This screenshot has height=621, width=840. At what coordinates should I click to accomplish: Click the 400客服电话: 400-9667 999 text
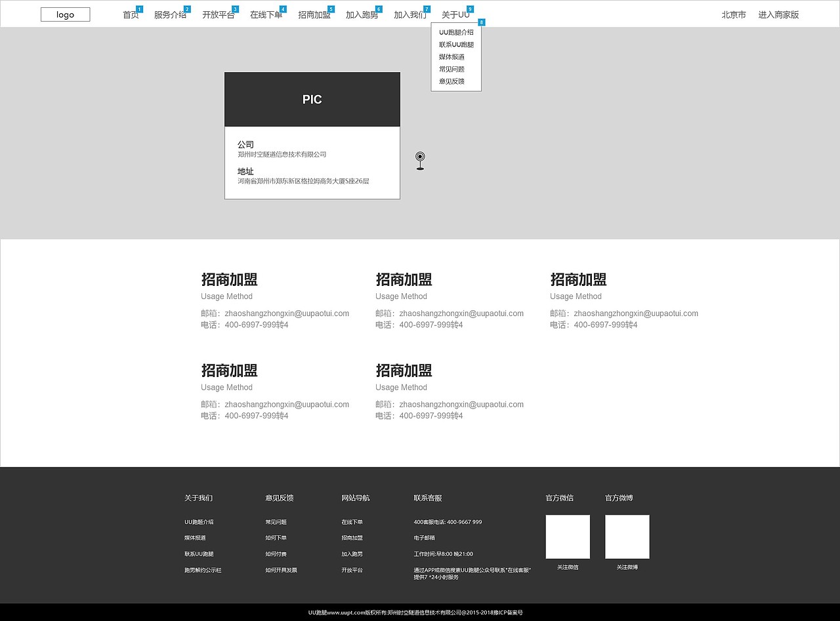448,522
